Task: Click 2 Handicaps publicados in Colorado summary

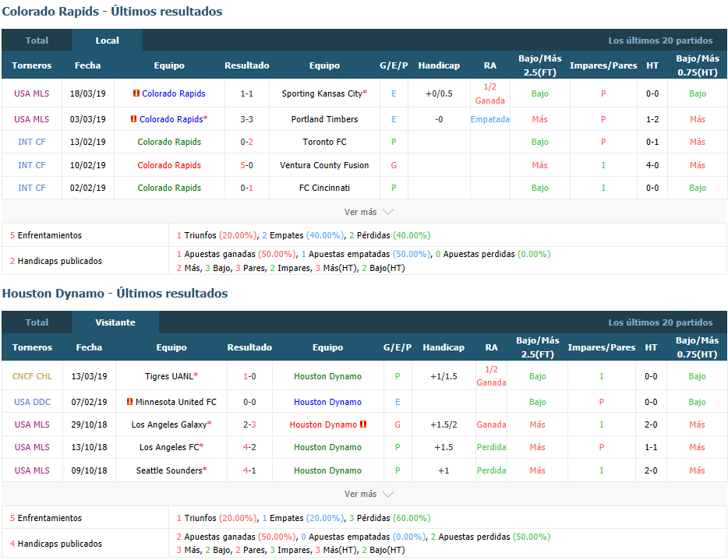Action: click(55, 261)
